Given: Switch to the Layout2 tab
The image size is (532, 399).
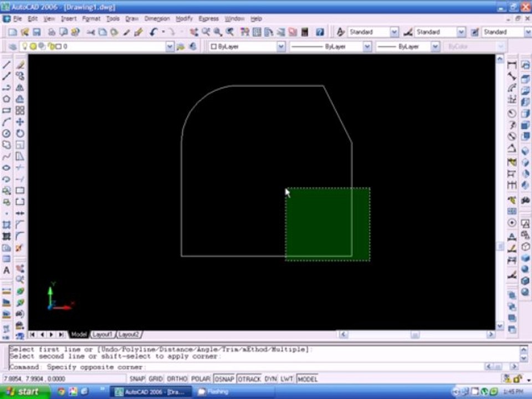Looking at the screenshot, I should pyautogui.click(x=129, y=335).
